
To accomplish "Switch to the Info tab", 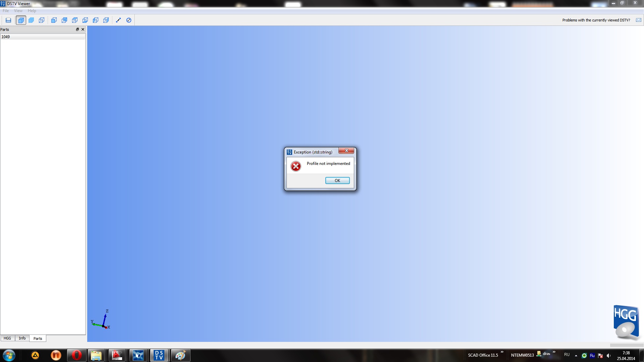I will pyautogui.click(x=22, y=338).
